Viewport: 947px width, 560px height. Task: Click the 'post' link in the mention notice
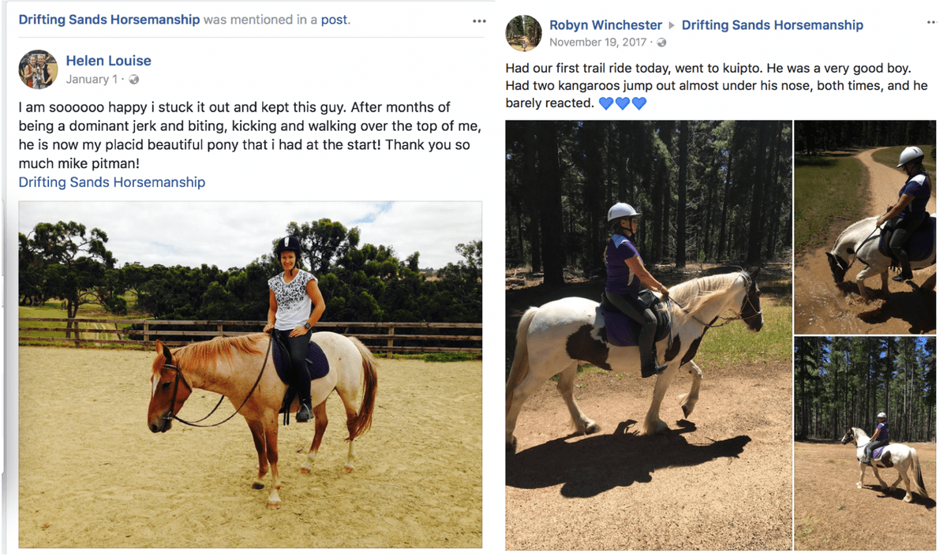334,20
